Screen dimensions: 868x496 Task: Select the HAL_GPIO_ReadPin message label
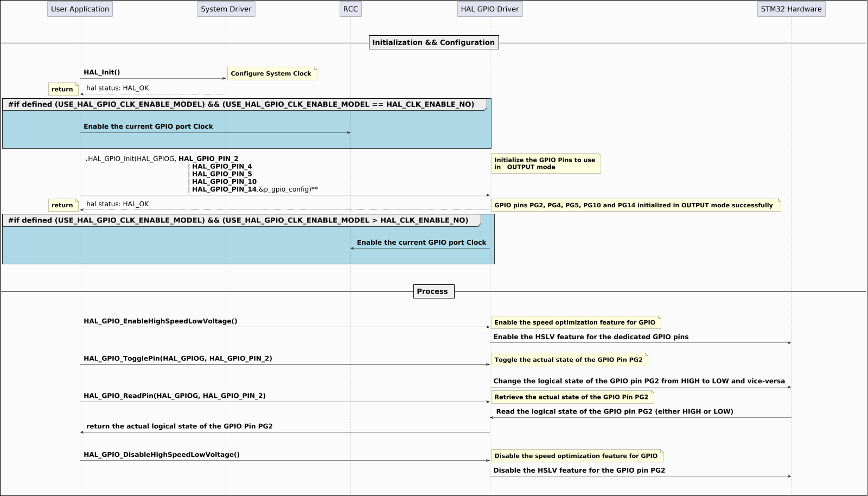coord(175,396)
